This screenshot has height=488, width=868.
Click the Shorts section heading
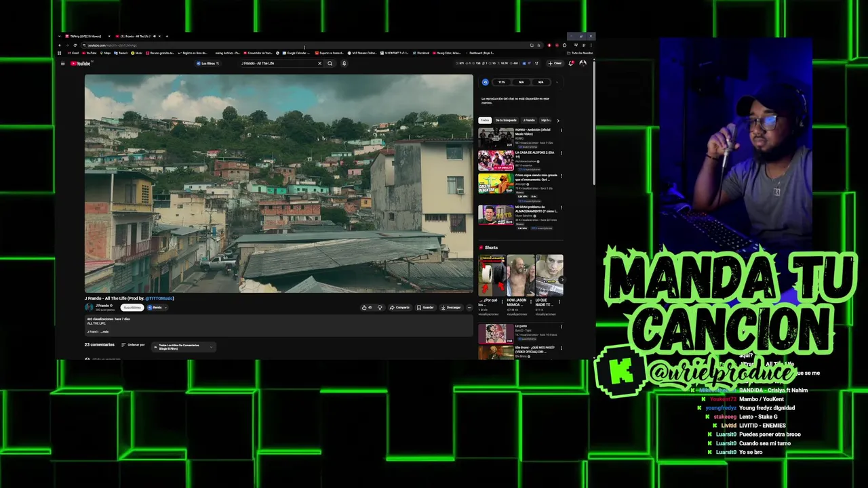(x=491, y=247)
